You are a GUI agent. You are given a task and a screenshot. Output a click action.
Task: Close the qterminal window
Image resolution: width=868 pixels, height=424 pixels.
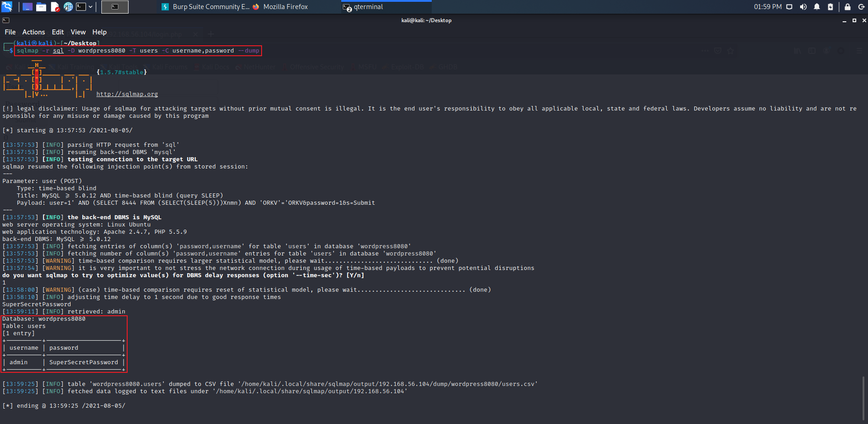pos(864,20)
